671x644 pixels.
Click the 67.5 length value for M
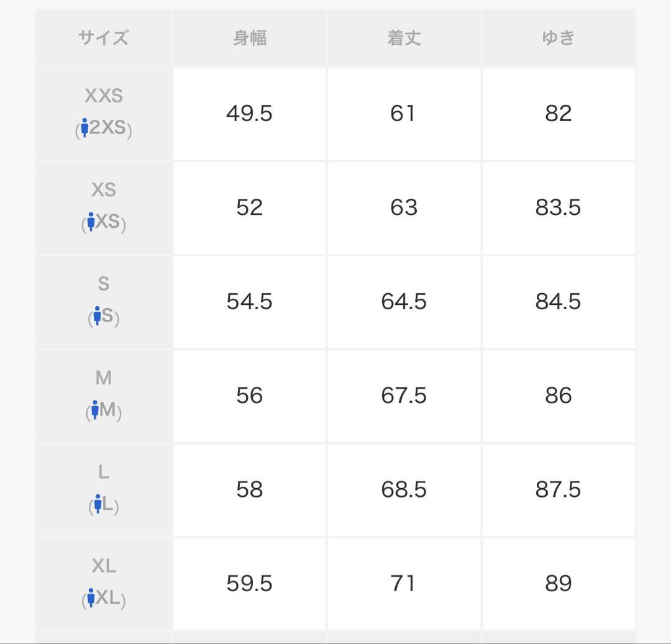pyautogui.click(x=404, y=396)
